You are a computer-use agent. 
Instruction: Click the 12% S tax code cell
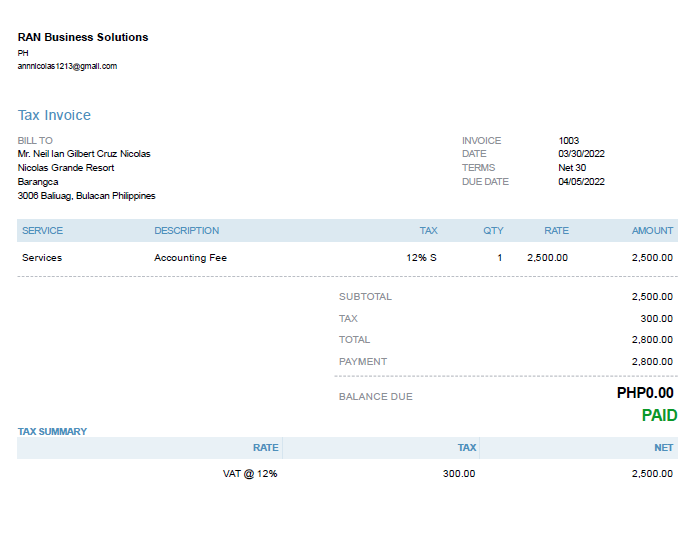421,258
